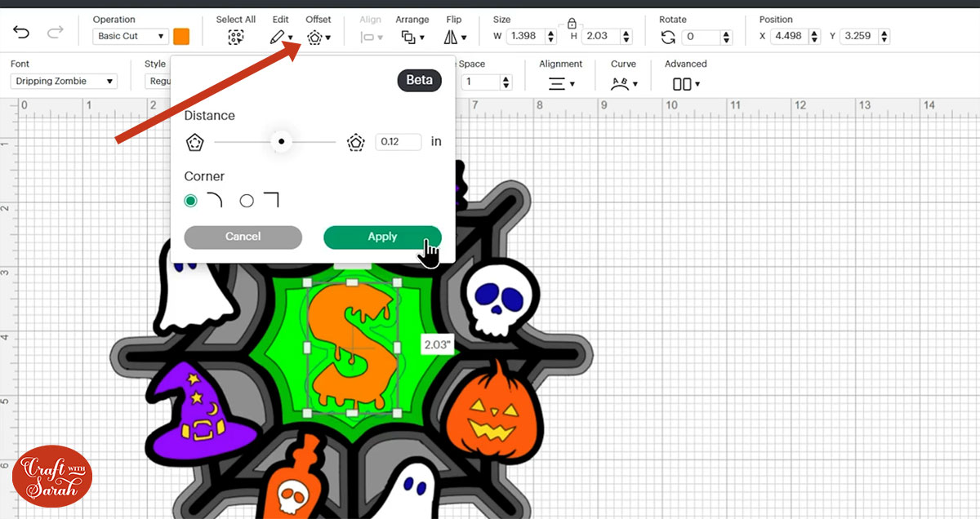Click the Rotate angle field
This screenshot has height=519, width=980.
click(x=701, y=36)
